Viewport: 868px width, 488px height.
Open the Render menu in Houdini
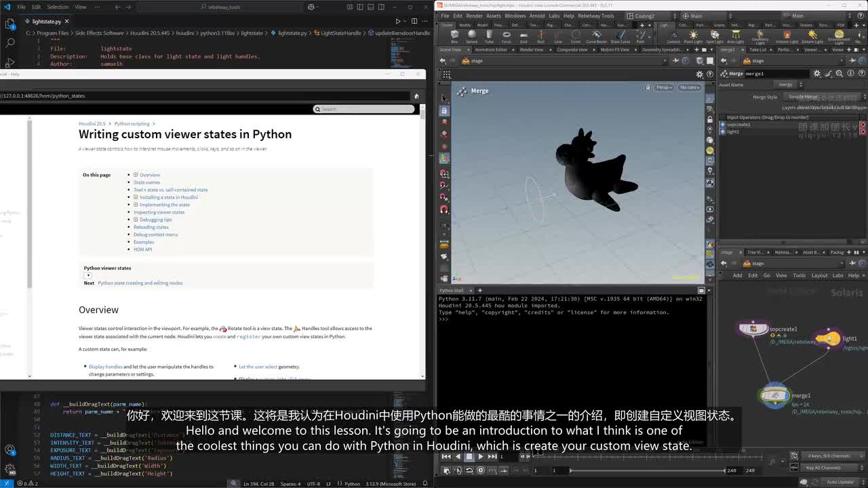click(474, 16)
